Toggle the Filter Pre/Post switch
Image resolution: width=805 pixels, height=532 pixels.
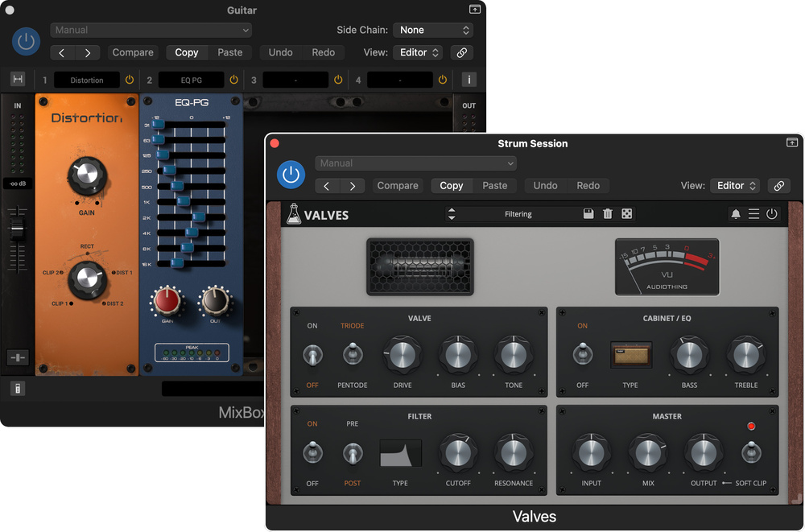tap(352, 454)
